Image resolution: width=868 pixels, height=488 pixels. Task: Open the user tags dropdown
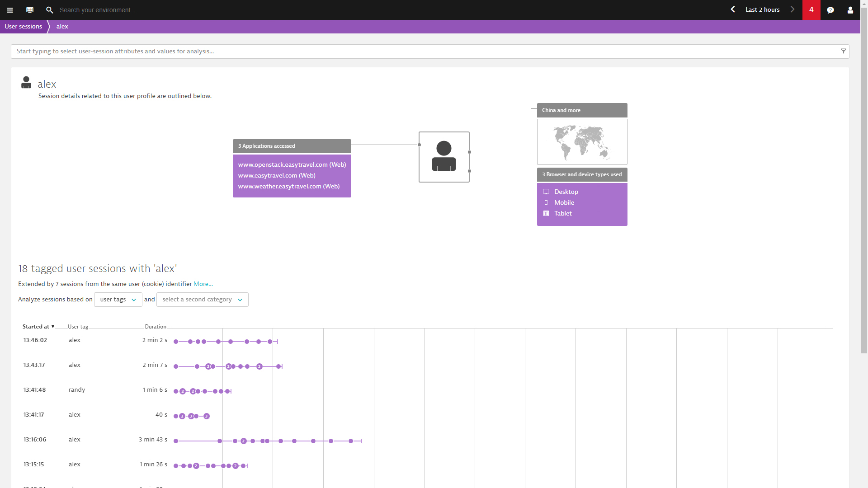(x=118, y=300)
